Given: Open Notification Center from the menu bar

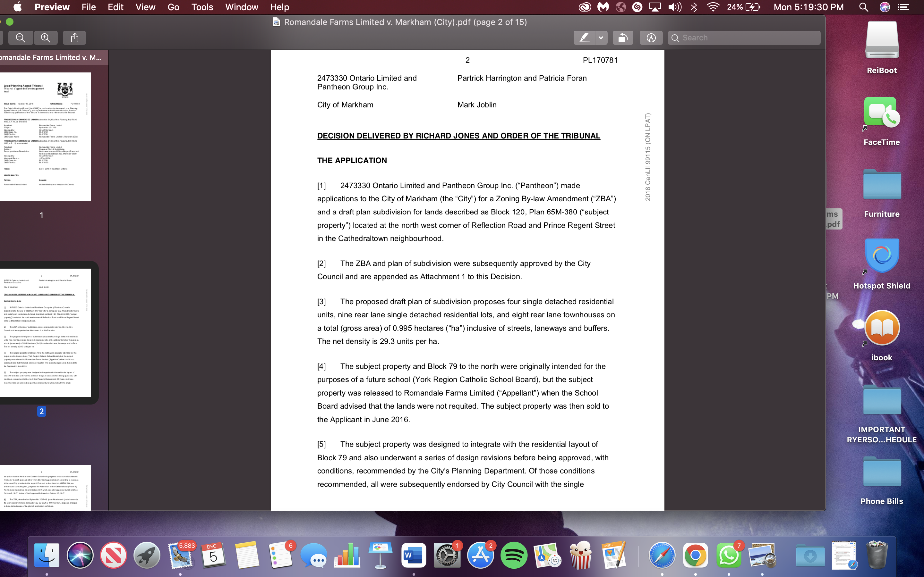Looking at the screenshot, I should tap(904, 7).
